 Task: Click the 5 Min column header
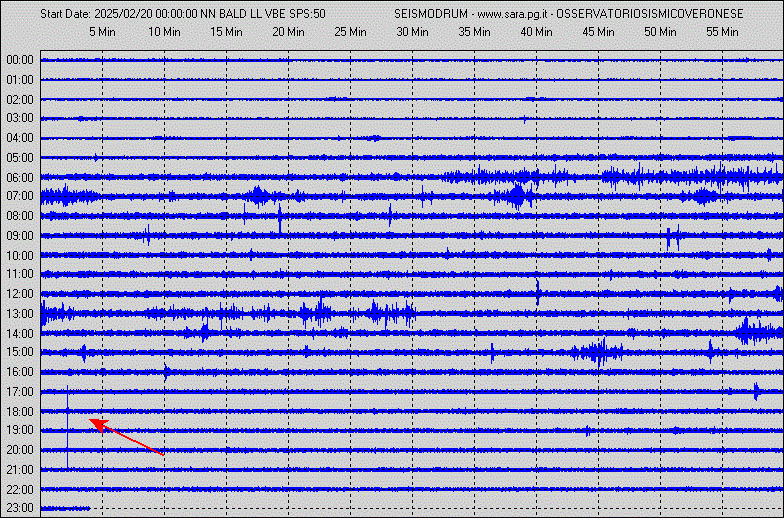click(102, 32)
